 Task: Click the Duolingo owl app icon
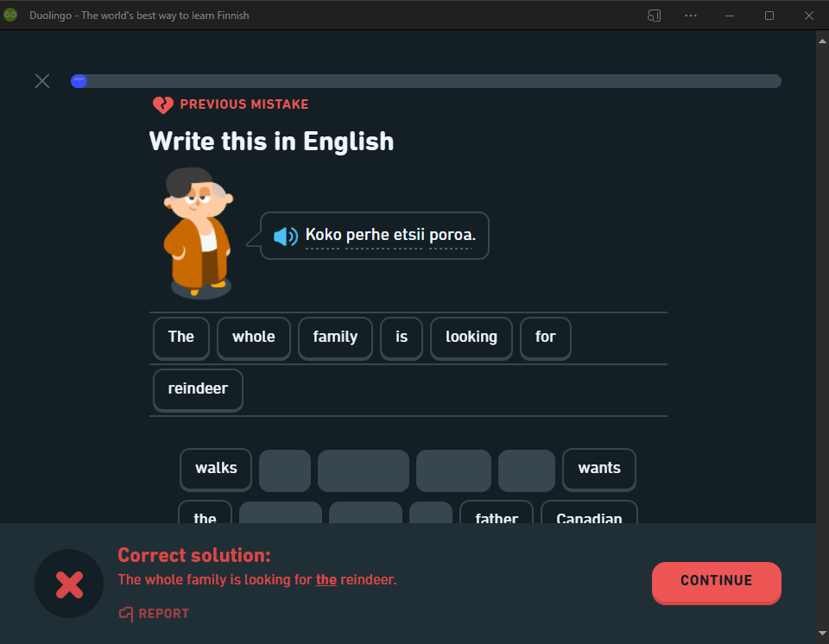(10, 15)
